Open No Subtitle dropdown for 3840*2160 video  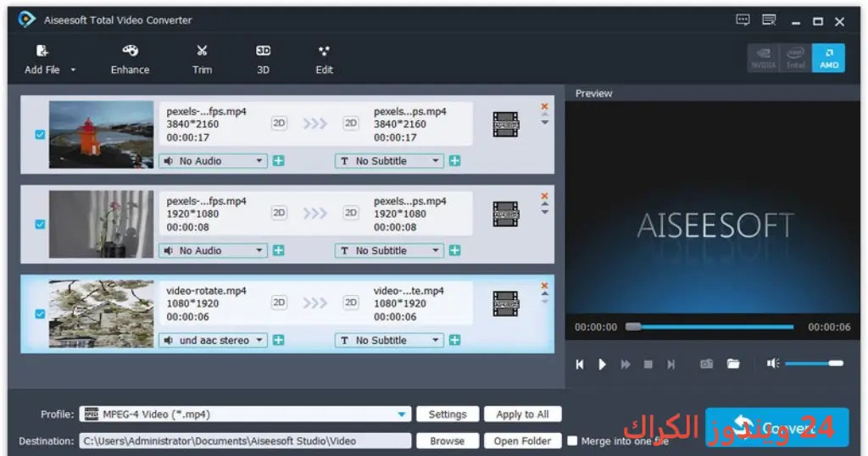388,161
